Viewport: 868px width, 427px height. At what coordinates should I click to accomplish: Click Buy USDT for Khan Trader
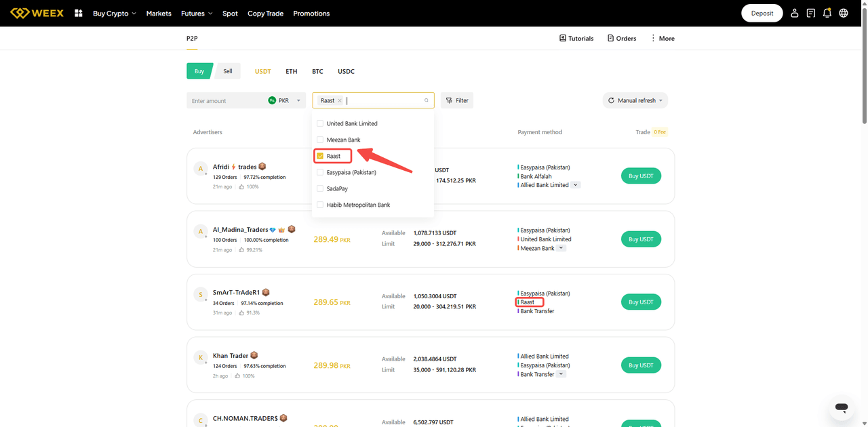coord(641,365)
